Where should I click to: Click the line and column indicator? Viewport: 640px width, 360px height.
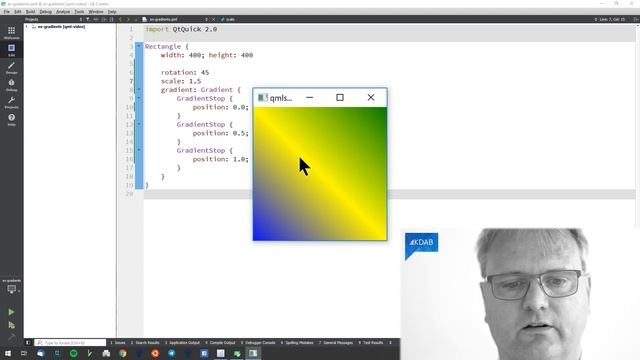tap(612, 19)
